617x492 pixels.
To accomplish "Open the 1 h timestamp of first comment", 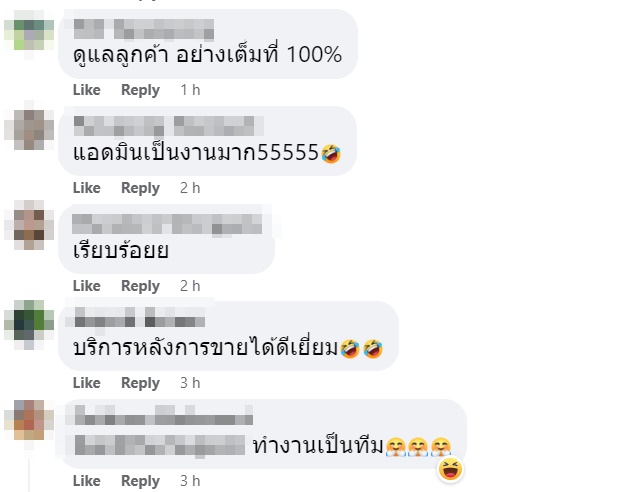I will [190, 90].
